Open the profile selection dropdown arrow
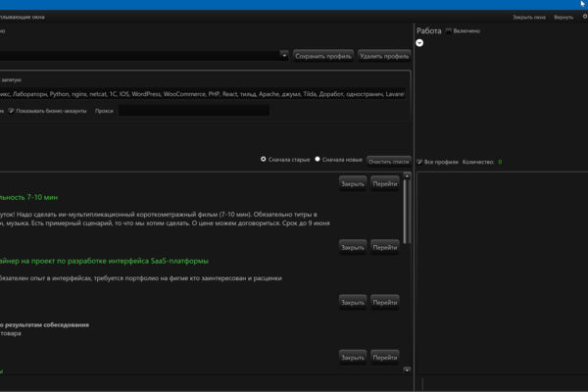This screenshot has width=588, height=392. click(x=284, y=56)
